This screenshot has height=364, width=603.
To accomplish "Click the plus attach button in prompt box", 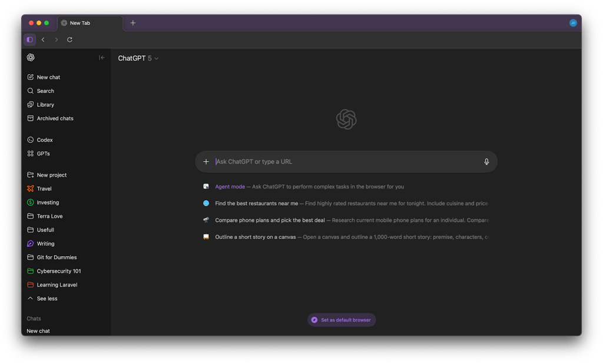I will 206,161.
